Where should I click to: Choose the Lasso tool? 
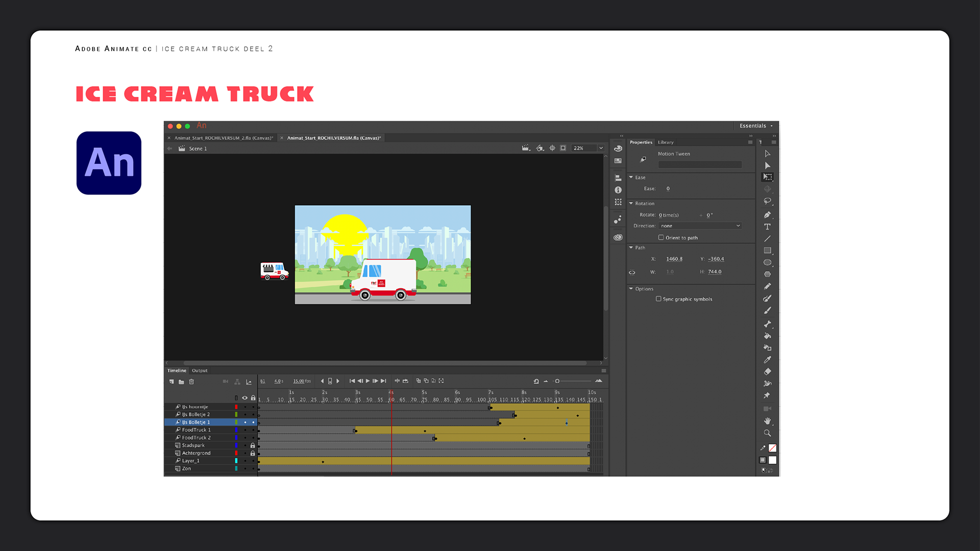(767, 201)
